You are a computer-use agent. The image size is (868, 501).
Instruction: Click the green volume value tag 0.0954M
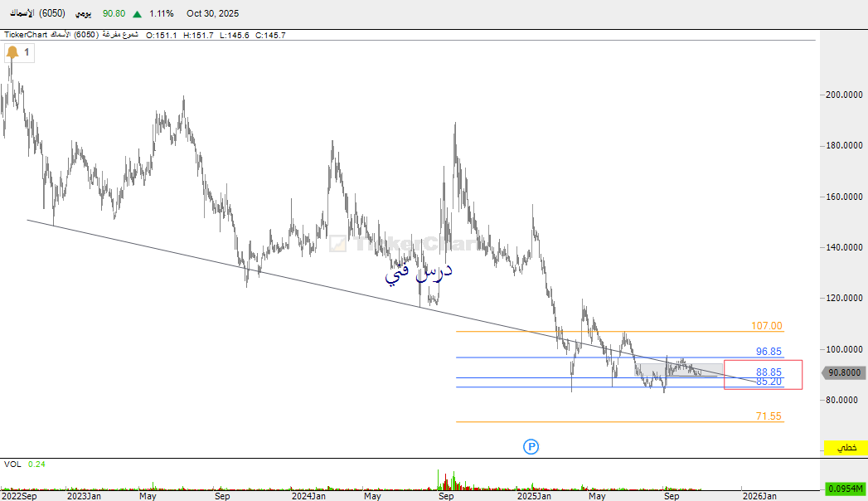click(x=844, y=489)
